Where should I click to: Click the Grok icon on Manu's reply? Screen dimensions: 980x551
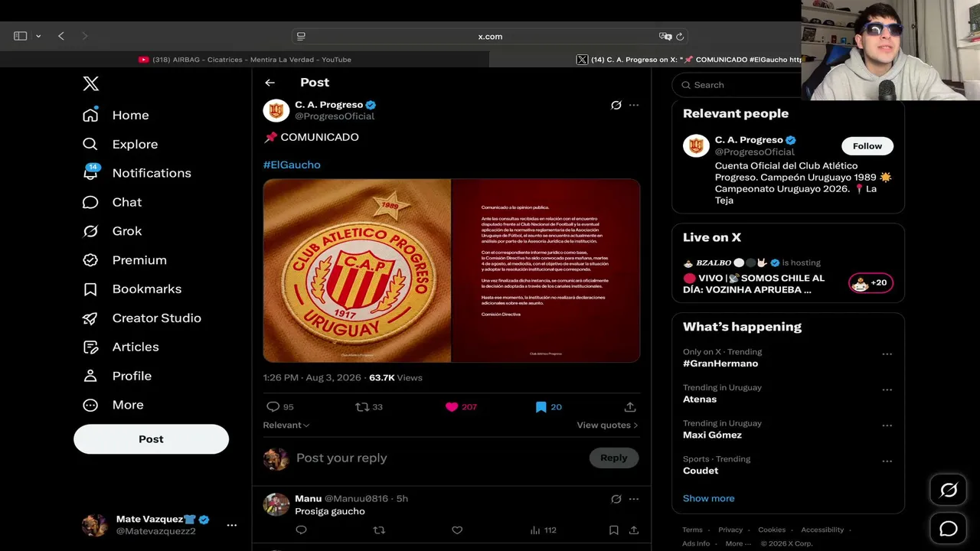[x=616, y=499]
